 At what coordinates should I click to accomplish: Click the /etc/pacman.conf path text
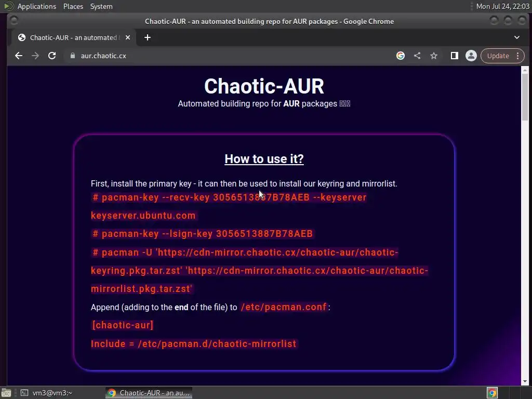[284, 307]
